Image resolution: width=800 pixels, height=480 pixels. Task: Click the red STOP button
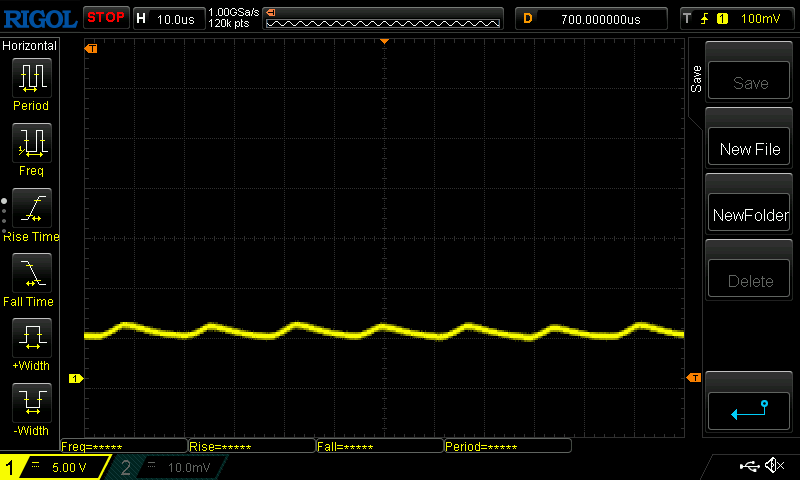(x=105, y=17)
